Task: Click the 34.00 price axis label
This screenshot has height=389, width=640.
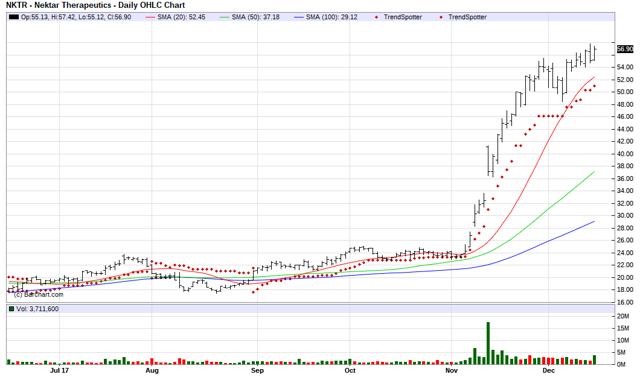Action: pos(625,191)
